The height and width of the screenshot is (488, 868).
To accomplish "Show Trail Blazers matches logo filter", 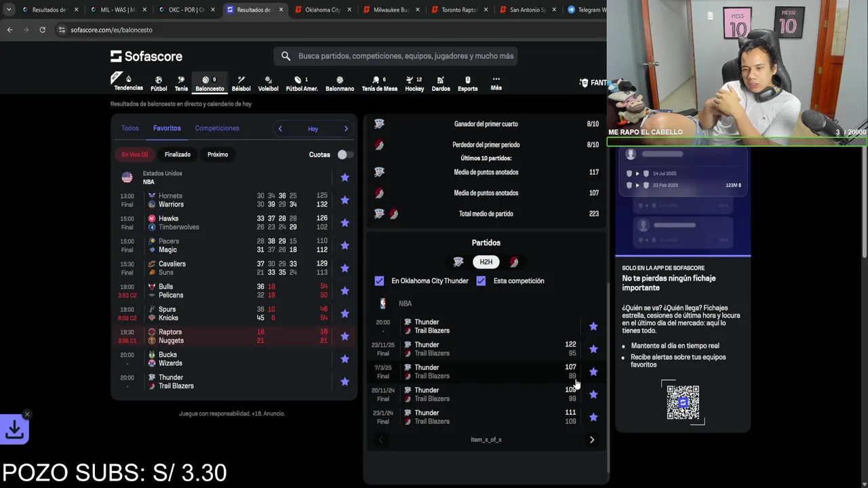I will click(x=514, y=262).
